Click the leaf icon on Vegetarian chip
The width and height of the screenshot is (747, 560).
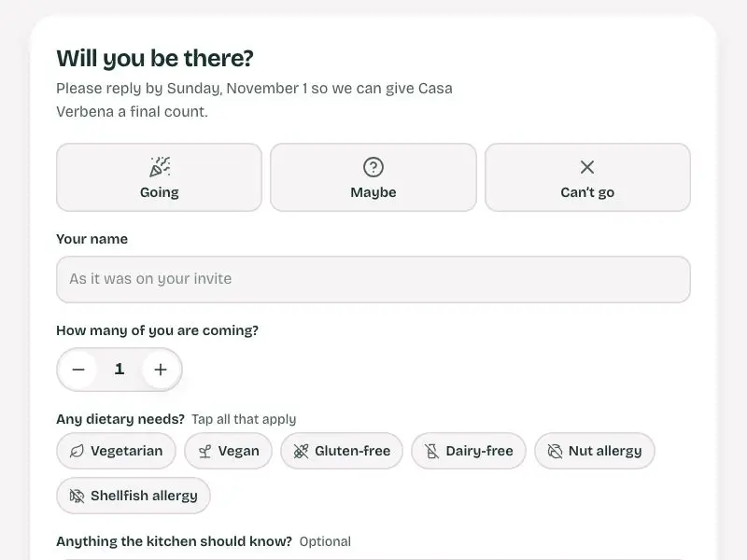click(x=77, y=451)
